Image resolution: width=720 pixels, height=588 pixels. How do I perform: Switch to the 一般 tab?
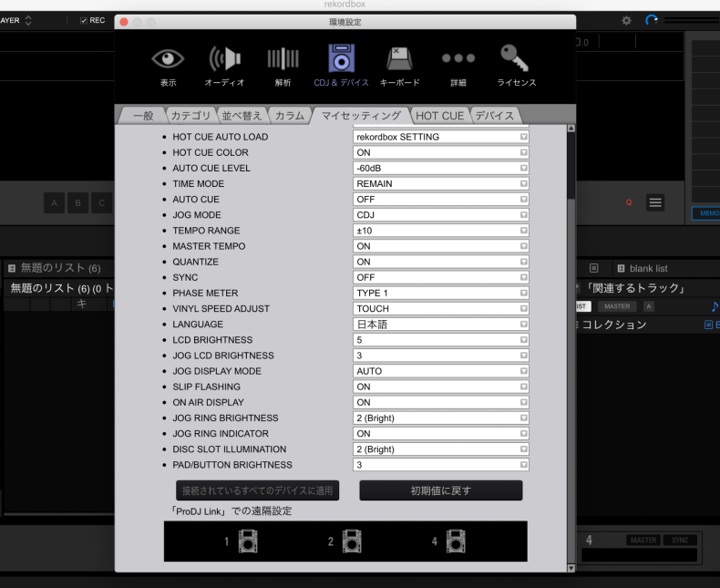coord(143,116)
